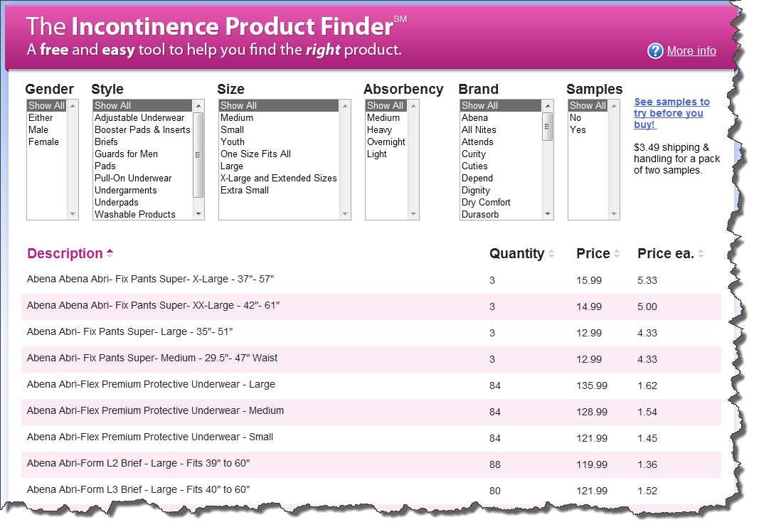Screen dimensions: 759x532
Task: Click the blue question mark help icon
Action: pos(655,50)
